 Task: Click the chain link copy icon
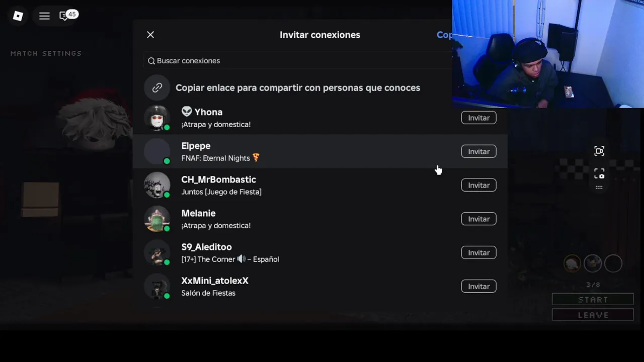click(157, 87)
